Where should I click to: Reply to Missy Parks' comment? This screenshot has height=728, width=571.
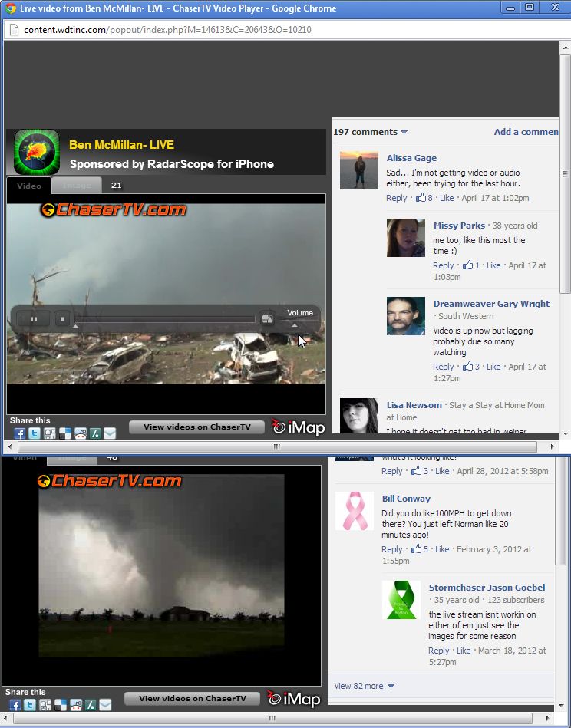coord(444,265)
